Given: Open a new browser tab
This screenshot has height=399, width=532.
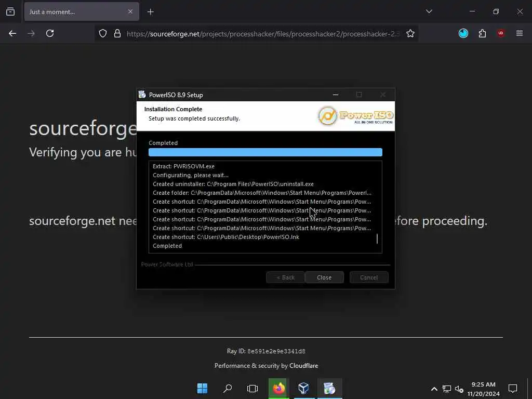Looking at the screenshot, I should (x=150, y=12).
